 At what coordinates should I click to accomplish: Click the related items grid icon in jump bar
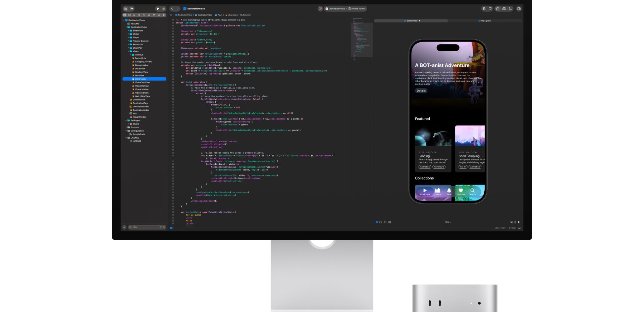[x=171, y=15]
